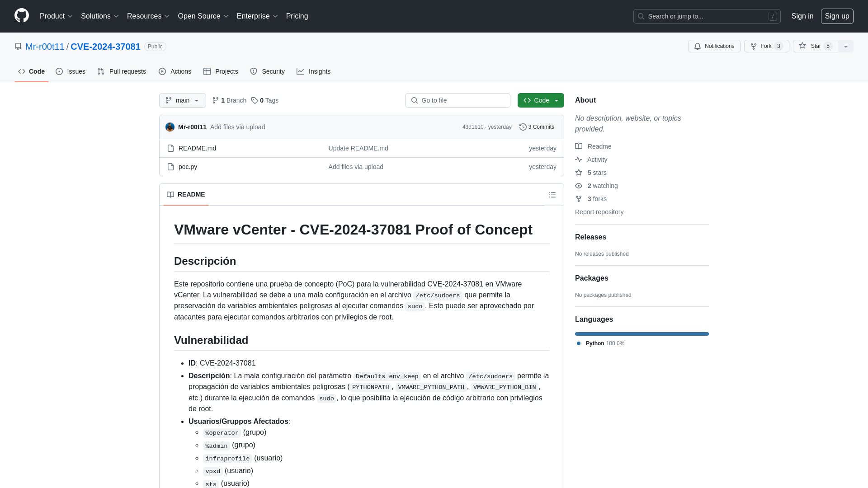This screenshot has height=488, width=868.
Task: Star this repository
Action: pos(816,46)
